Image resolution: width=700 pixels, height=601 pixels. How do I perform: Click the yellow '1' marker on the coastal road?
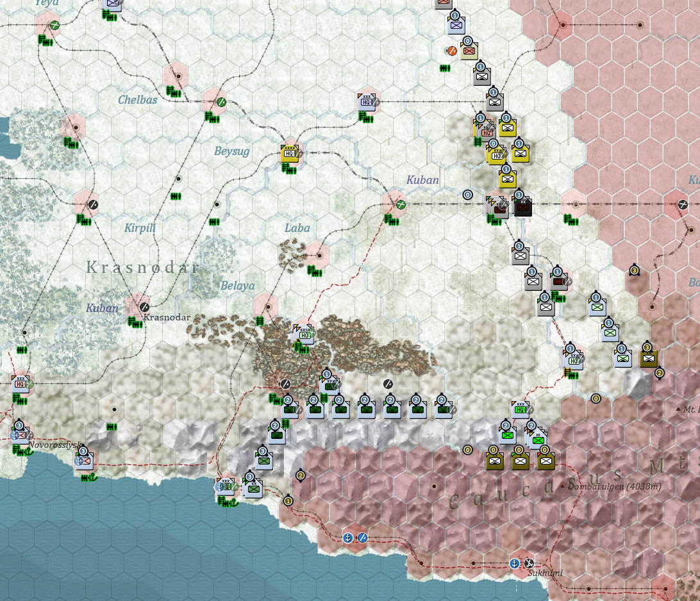point(288,501)
